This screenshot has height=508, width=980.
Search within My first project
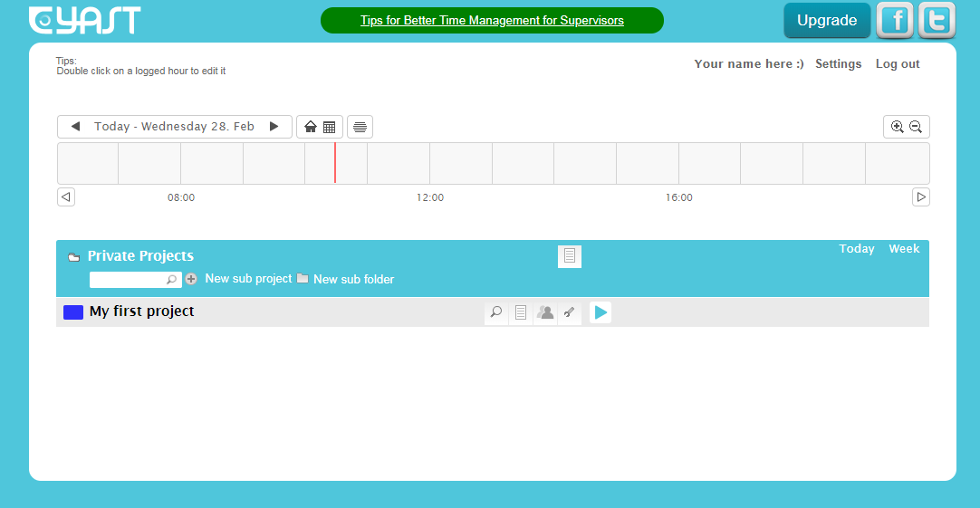click(496, 312)
